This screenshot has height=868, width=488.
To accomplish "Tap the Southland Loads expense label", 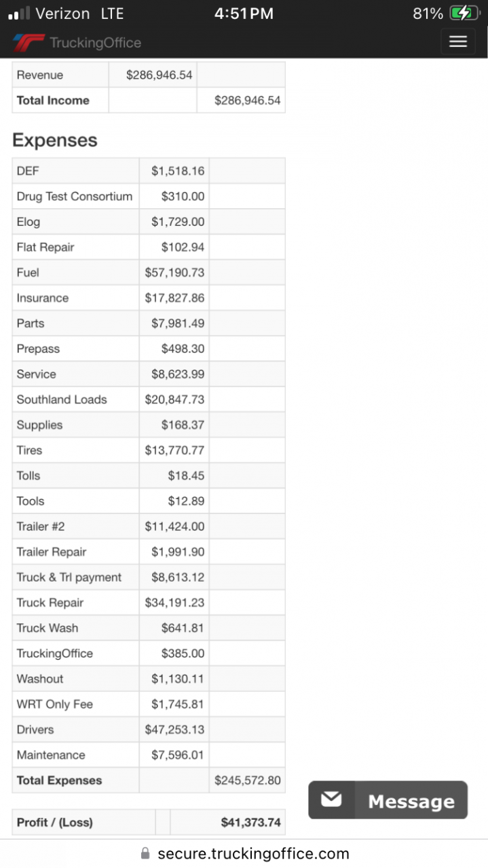I will [x=62, y=399].
